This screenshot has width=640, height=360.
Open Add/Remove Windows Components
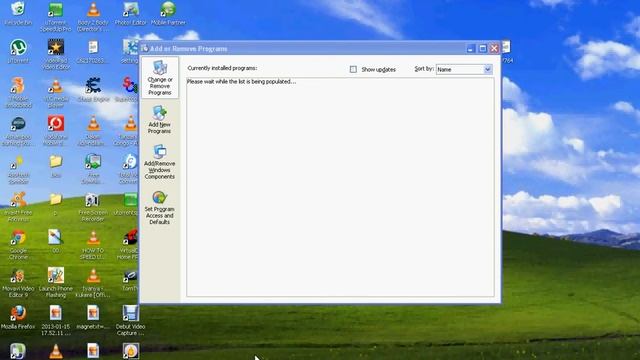159,162
